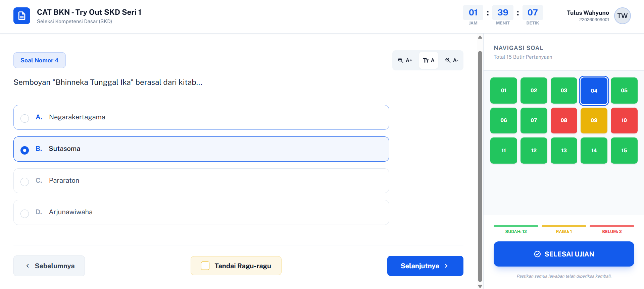
Task: Tick the Tandai Ragu-ragu checkbox
Action: point(205,266)
